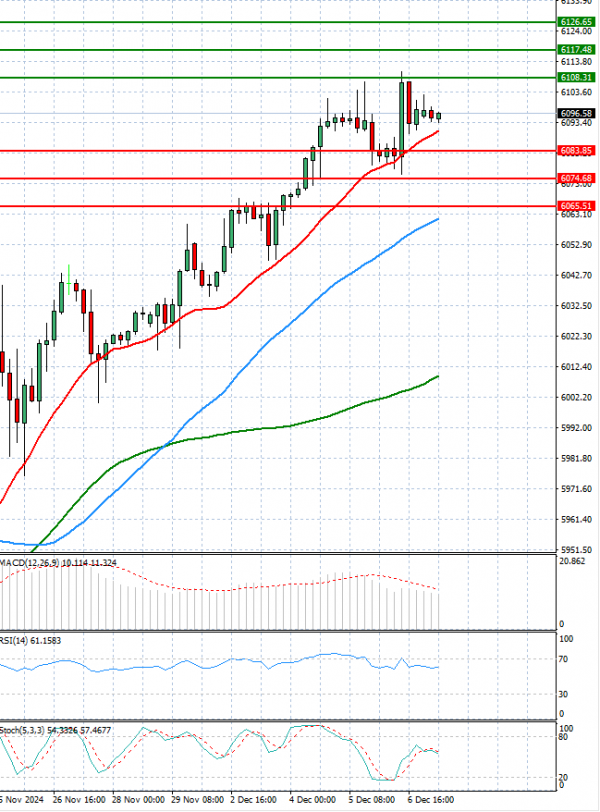Click the 6083.85 red support price label
Screen dimensions: 600x812
pos(576,151)
